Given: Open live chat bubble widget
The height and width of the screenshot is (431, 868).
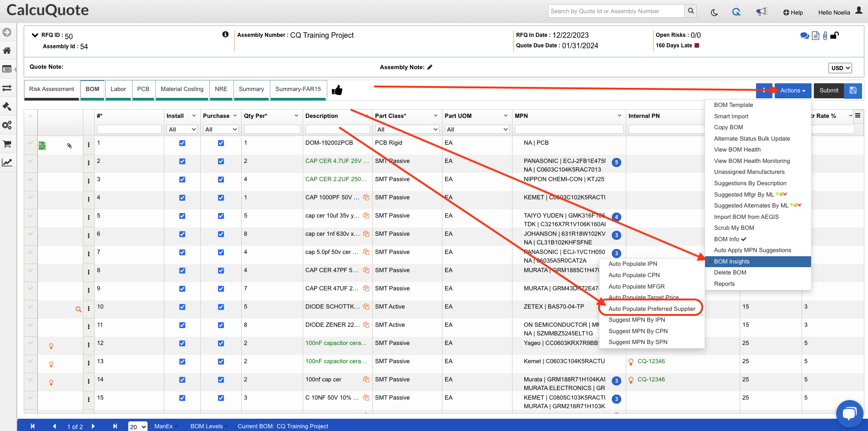Looking at the screenshot, I should (x=849, y=413).
